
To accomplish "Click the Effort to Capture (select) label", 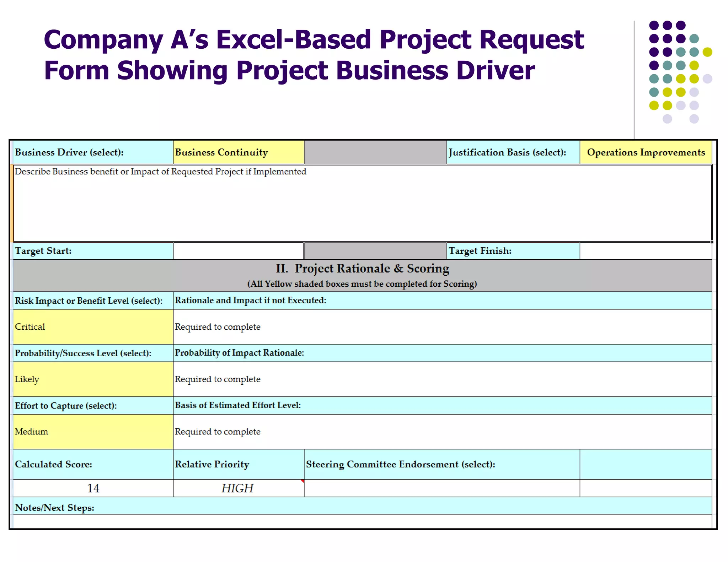I will pos(66,406).
